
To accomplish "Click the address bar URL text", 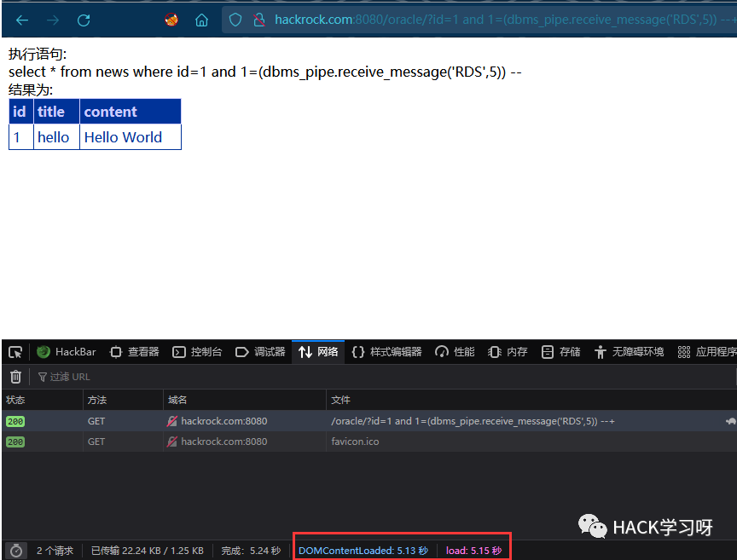I will click(x=505, y=20).
